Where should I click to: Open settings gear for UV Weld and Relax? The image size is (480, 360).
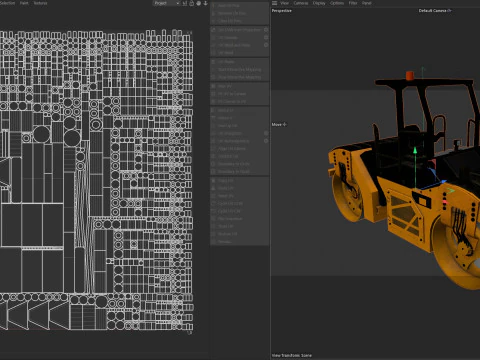pyautogui.click(x=266, y=45)
